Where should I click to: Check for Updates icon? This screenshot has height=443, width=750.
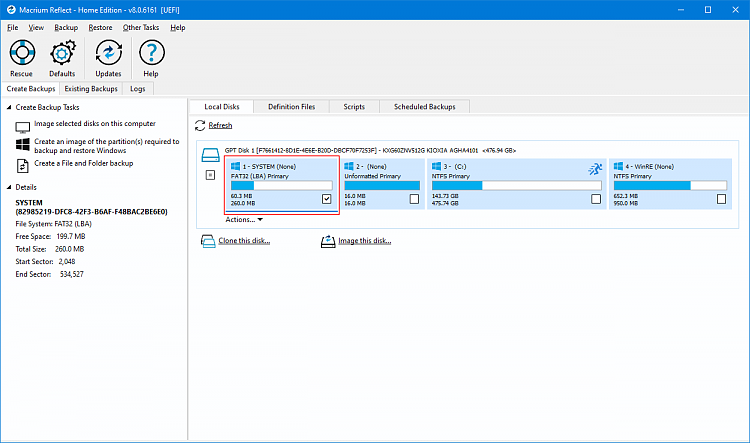click(x=109, y=53)
